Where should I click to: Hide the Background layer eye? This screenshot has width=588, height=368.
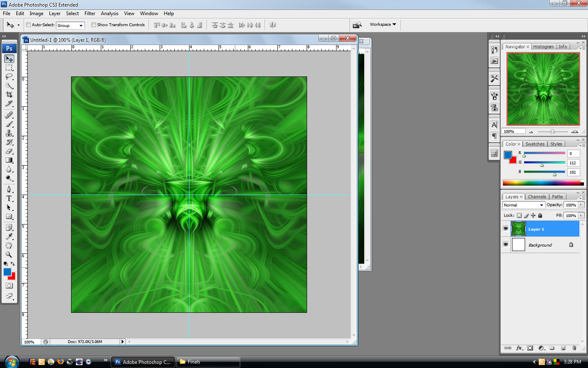(x=506, y=245)
